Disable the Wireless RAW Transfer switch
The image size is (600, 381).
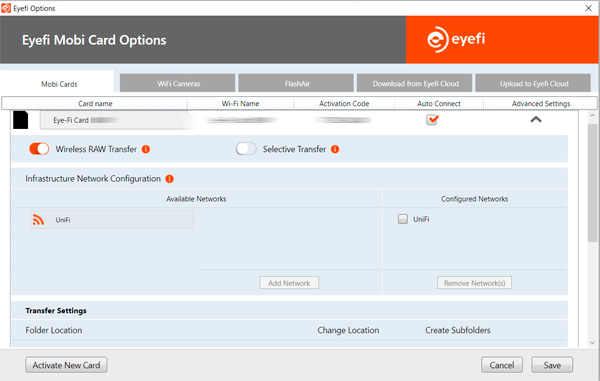pos(39,149)
